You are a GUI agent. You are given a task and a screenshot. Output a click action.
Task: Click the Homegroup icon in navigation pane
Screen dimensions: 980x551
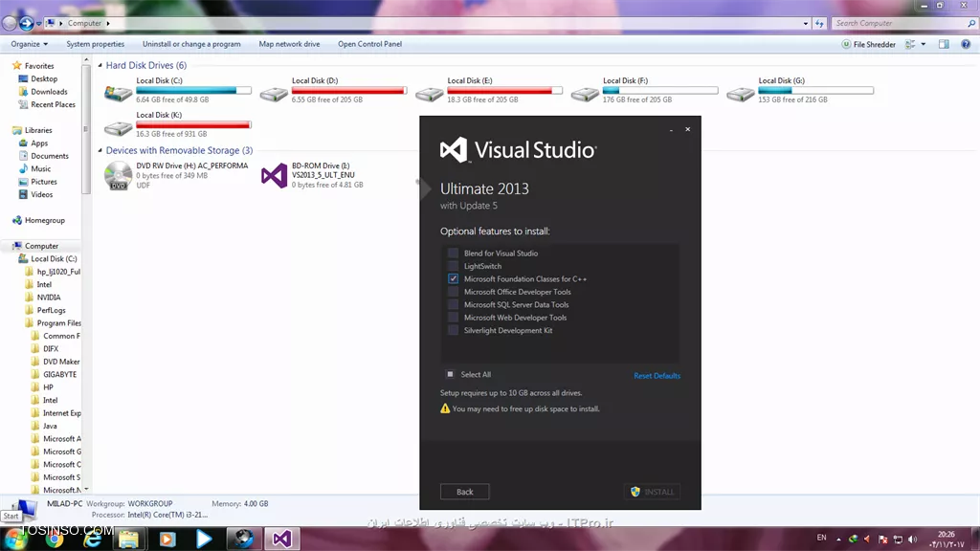17,221
